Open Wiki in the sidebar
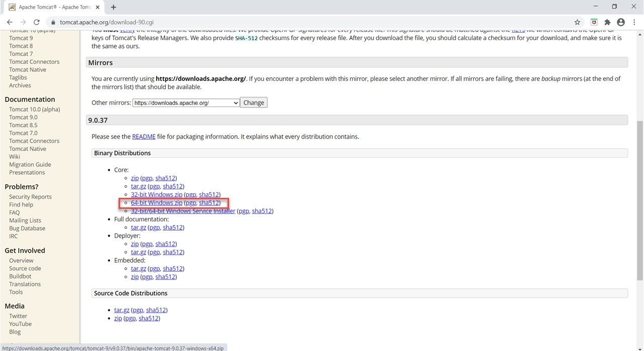The width and height of the screenshot is (644, 351). (15, 157)
